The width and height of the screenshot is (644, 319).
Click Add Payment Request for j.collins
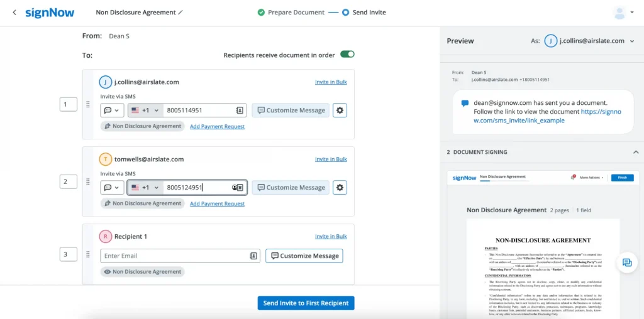point(217,126)
